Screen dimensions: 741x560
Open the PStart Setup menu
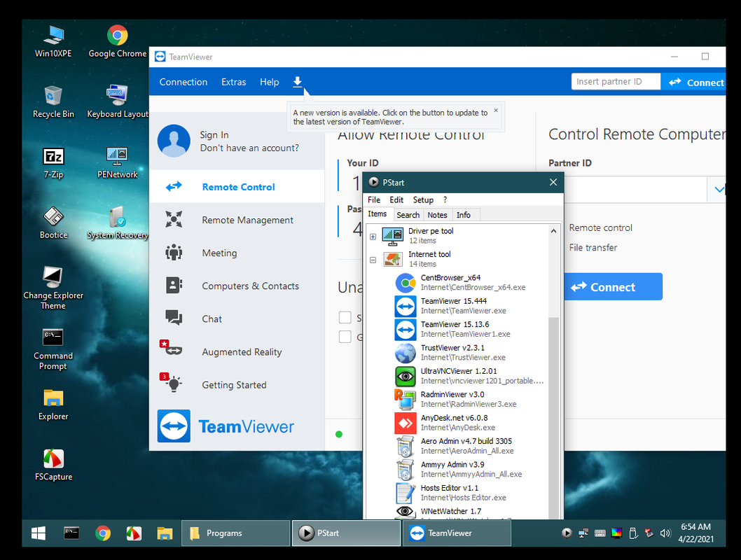click(423, 199)
